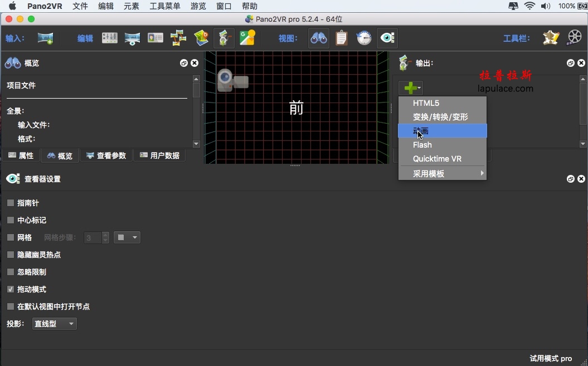Screen dimensions: 588x366
Task: Open the clipboard list view icon
Action: click(x=342, y=38)
